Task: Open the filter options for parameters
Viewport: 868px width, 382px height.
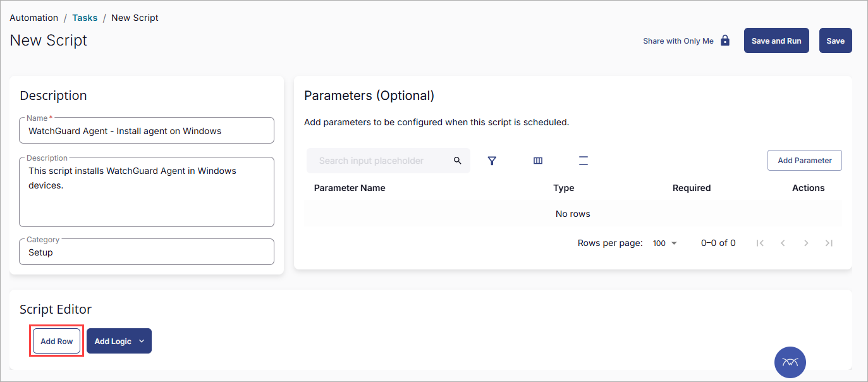Action: [x=492, y=161]
